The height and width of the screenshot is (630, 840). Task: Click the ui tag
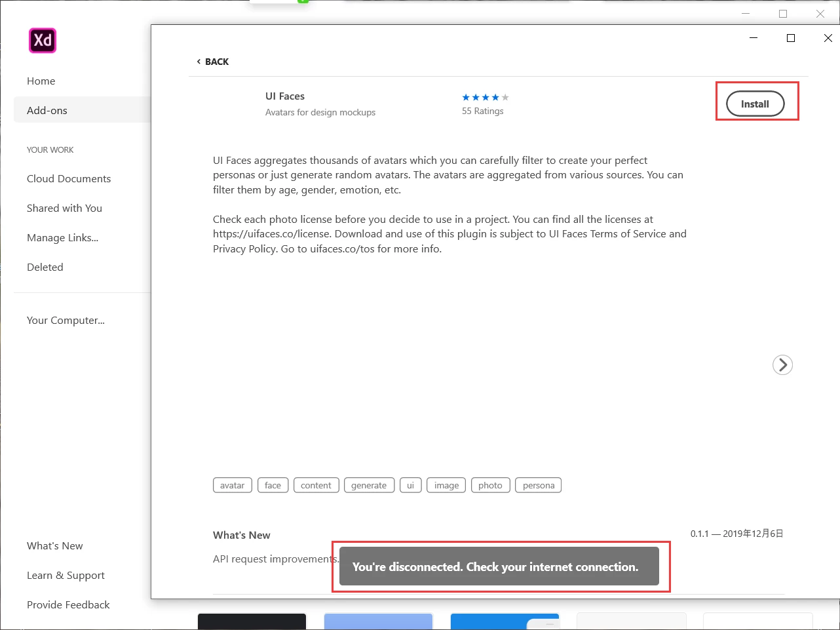(x=411, y=485)
